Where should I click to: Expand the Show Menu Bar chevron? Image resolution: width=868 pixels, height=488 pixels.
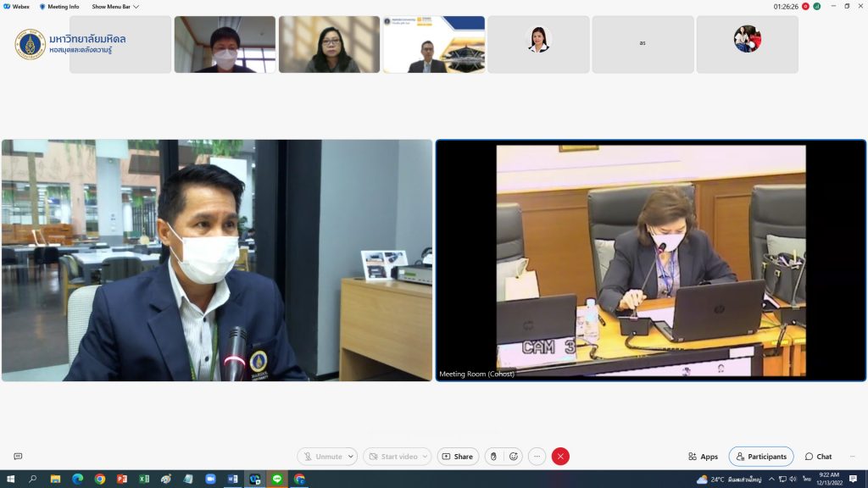click(136, 7)
